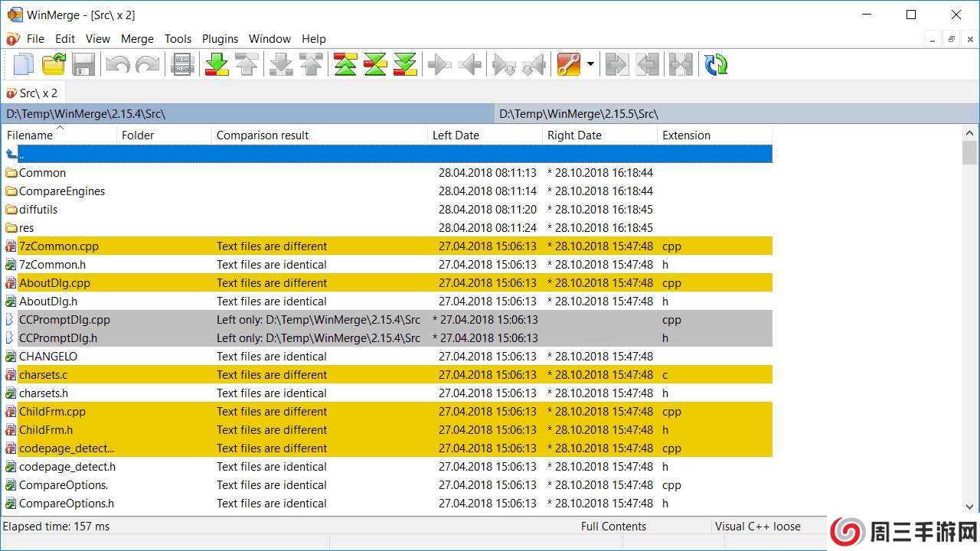Sort by the Folder column header
The image size is (980, 551).
click(165, 135)
